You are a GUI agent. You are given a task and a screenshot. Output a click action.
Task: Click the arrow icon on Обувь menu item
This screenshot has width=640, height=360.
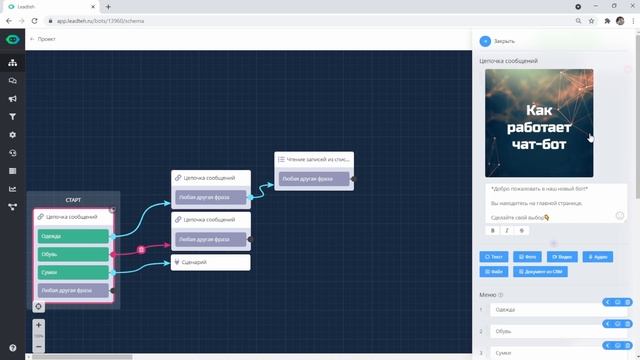(607, 324)
